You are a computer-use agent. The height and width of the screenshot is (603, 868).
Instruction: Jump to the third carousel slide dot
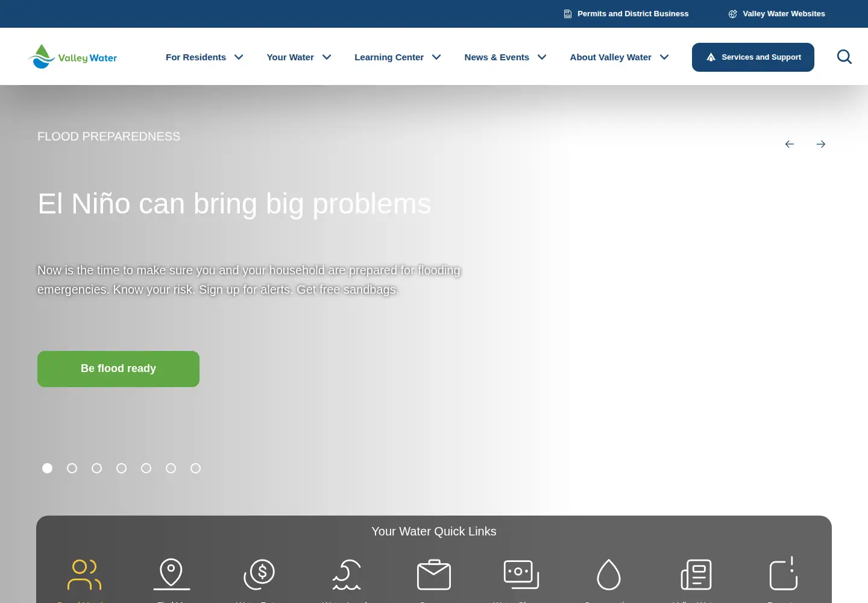pyautogui.click(x=96, y=468)
